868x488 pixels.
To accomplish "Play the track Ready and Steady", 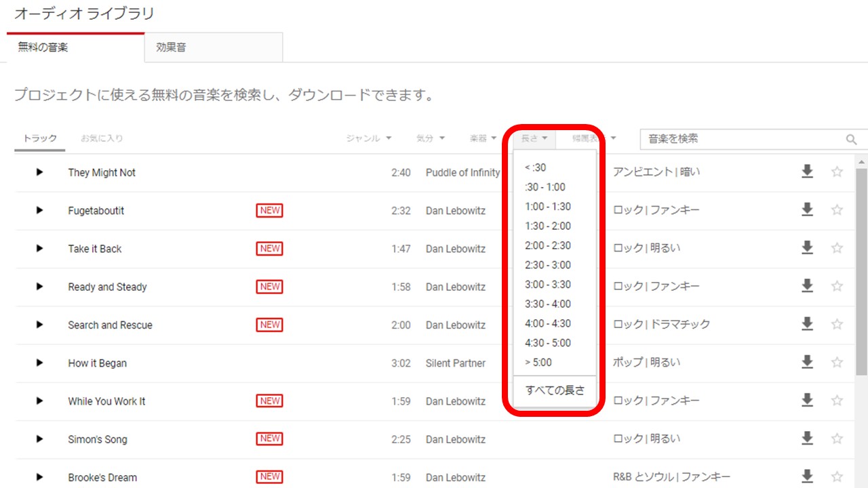I will pyautogui.click(x=39, y=287).
